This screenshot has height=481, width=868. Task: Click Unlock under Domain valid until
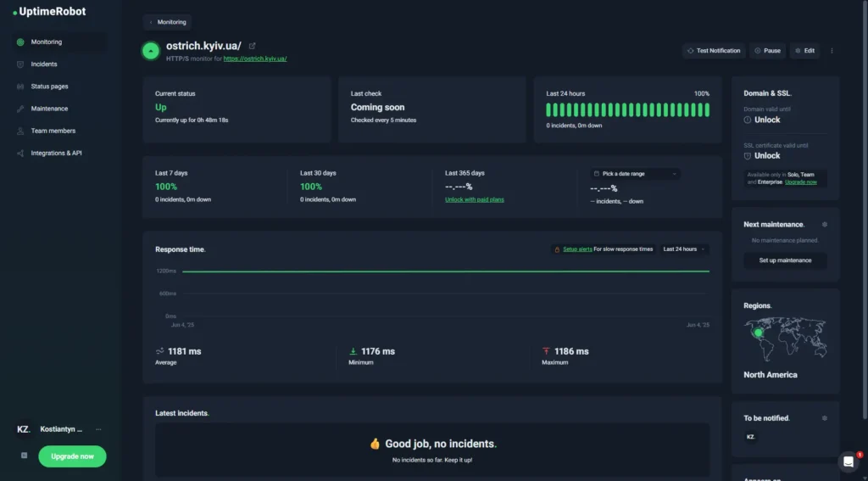pyautogui.click(x=767, y=120)
